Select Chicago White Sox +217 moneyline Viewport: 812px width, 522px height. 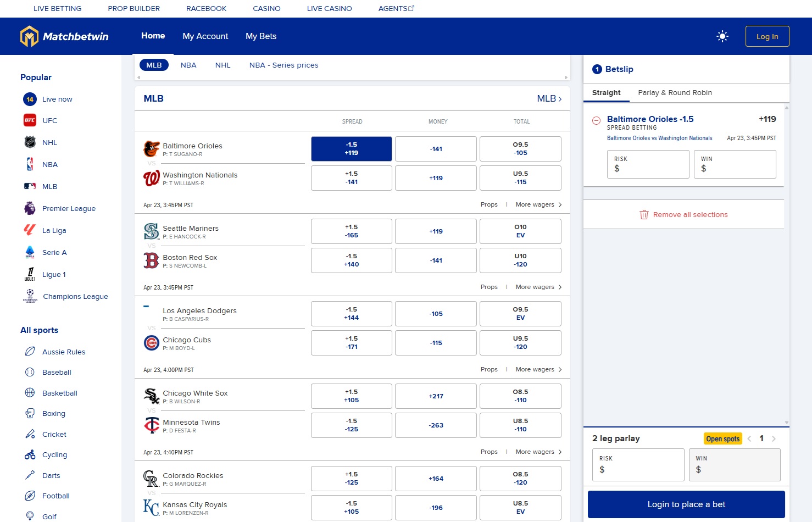[x=436, y=396]
